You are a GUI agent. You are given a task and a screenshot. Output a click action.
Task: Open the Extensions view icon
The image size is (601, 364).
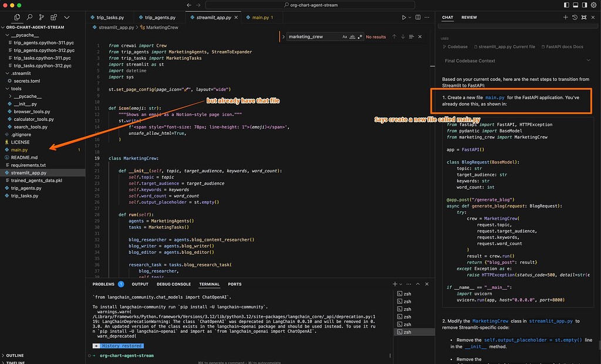point(53,17)
